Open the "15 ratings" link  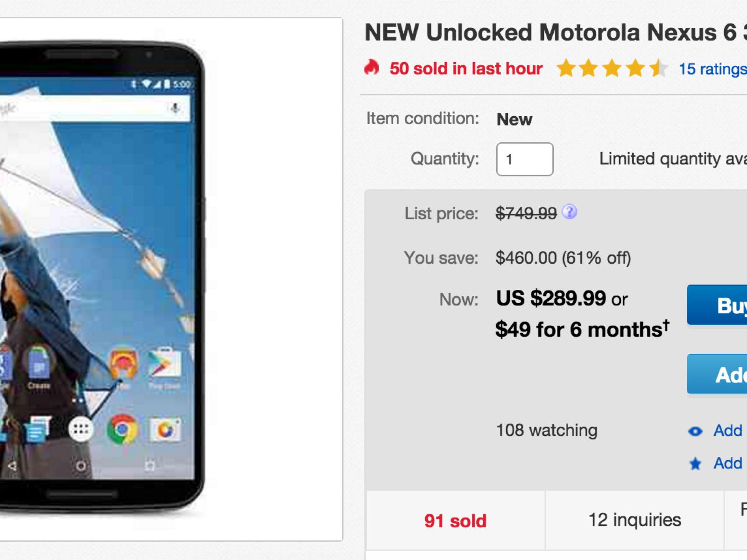pos(712,69)
